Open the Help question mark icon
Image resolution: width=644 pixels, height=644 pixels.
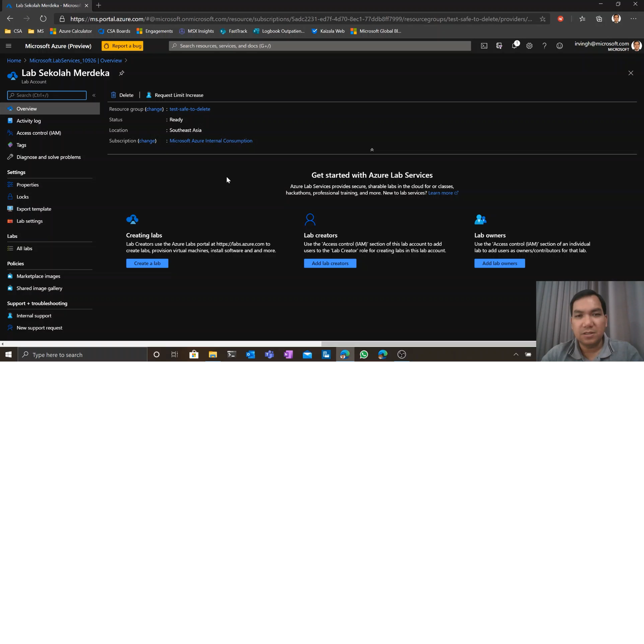click(x=544, y=46)
